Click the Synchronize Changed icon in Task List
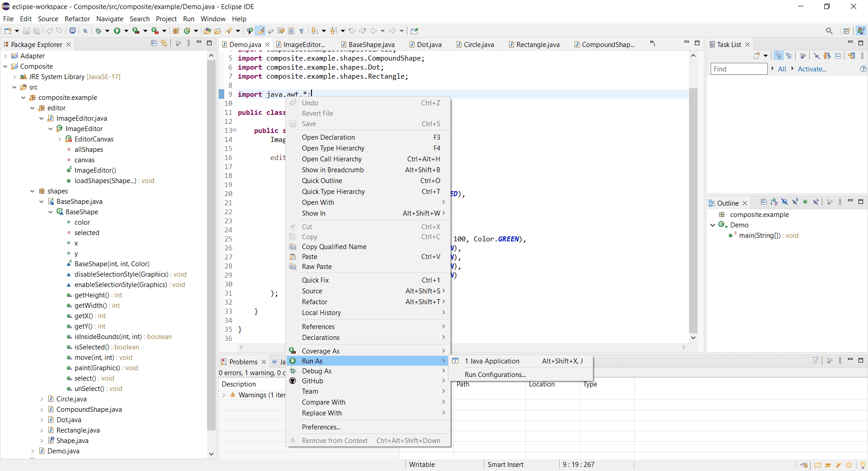This screenshot has width=868, height=471. click(x=851, y=56)
